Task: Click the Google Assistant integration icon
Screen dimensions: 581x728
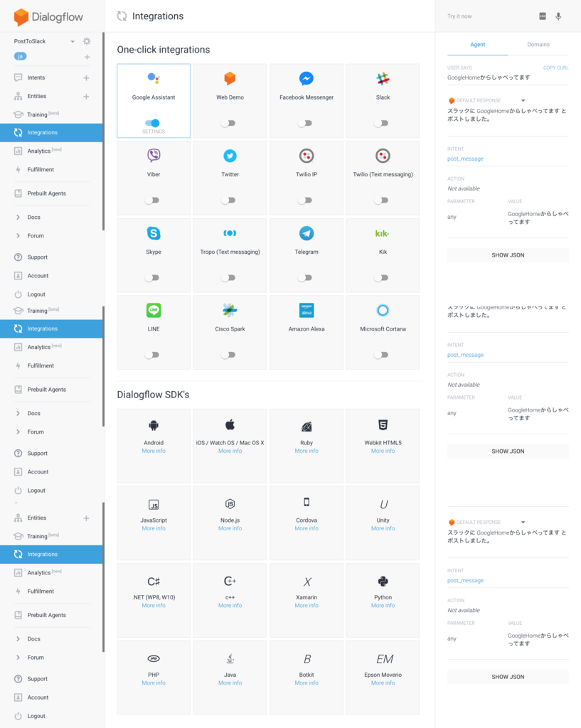Action: click(154, 78)
